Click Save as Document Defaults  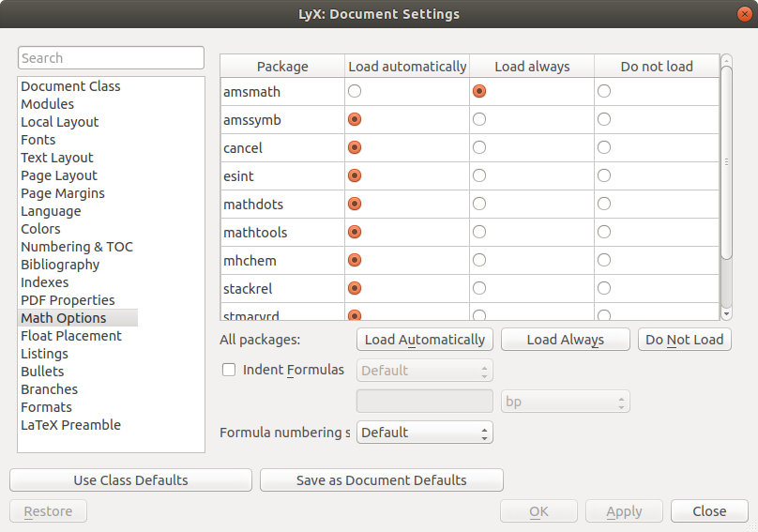pyautogui.click(x=381, y=480)
